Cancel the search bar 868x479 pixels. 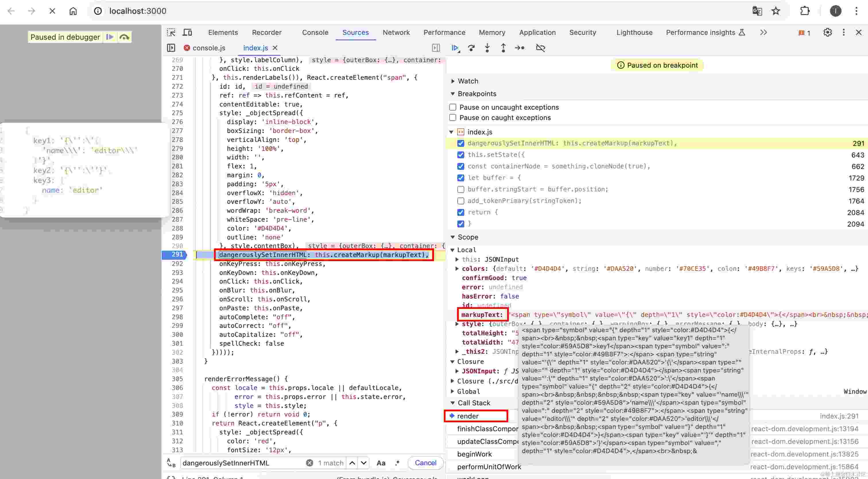pyautogui.click(x=425, y=463)
